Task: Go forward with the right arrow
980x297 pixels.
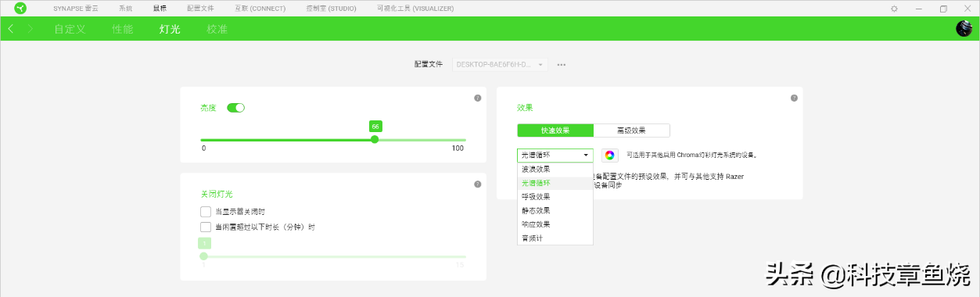Action: (x=30, y=29)
